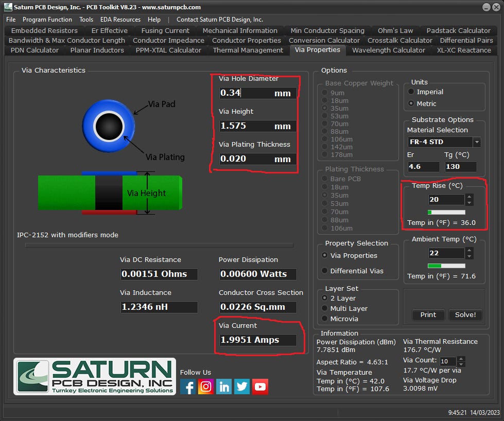Click the Tg value field 130
504x421 pixels.
coord(460,166)
